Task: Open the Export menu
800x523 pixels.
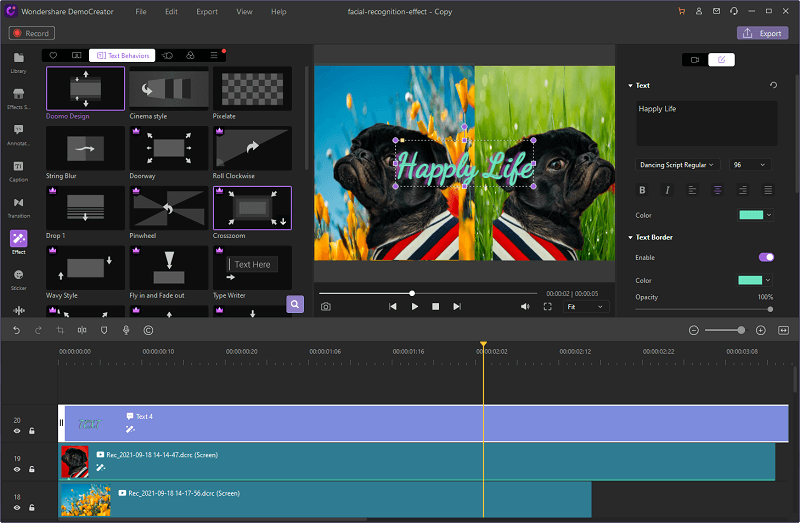Action: pos(207,11)
